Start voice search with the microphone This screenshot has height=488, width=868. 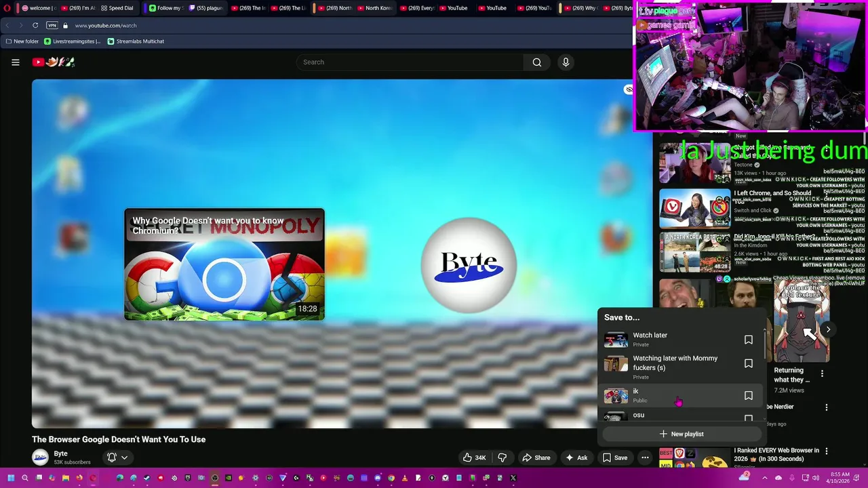point(566,62)
